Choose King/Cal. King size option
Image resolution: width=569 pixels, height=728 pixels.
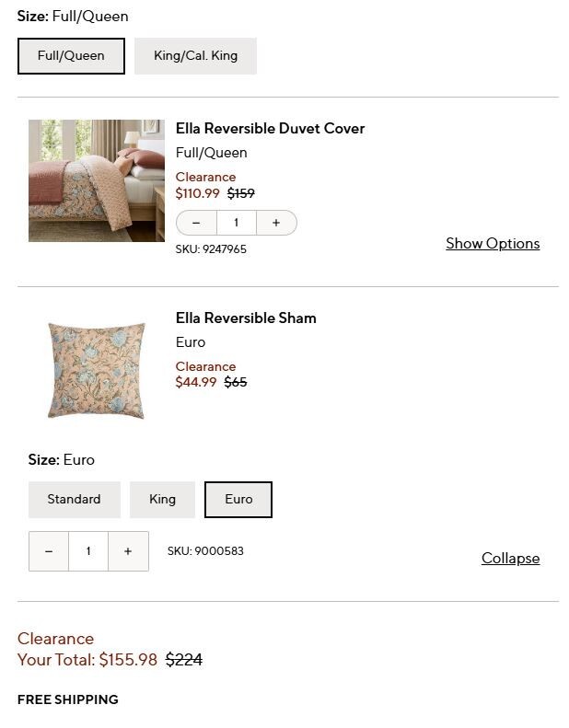(x=195, y=56)
